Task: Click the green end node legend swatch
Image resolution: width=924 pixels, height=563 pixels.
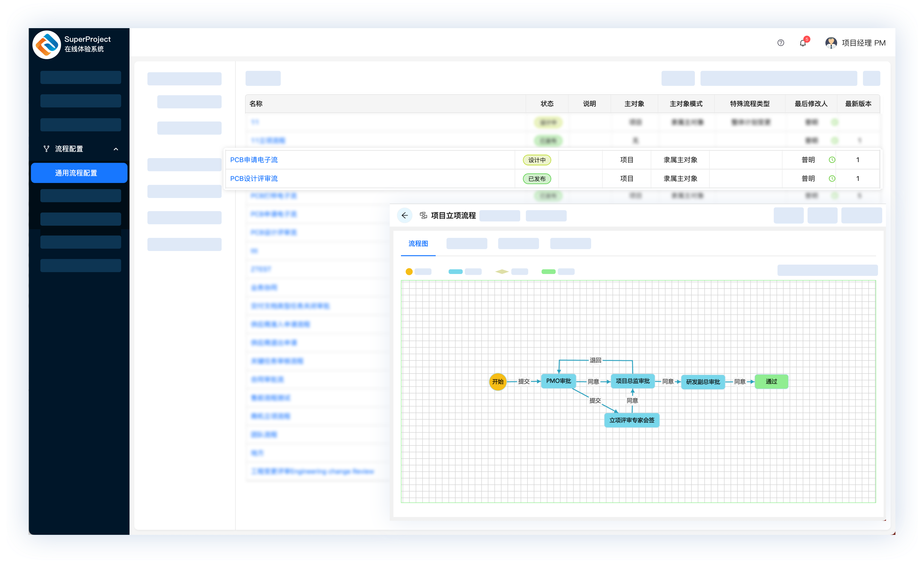Action: 548,272
